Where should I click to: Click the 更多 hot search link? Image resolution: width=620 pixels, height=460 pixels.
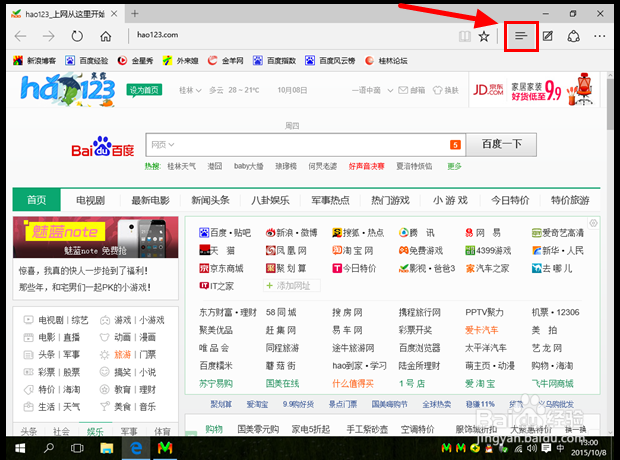point(454,166)
